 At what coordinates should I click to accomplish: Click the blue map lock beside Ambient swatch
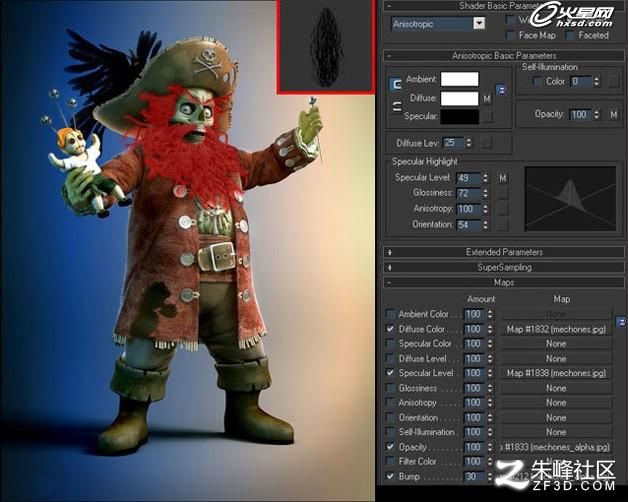(501, 90)
